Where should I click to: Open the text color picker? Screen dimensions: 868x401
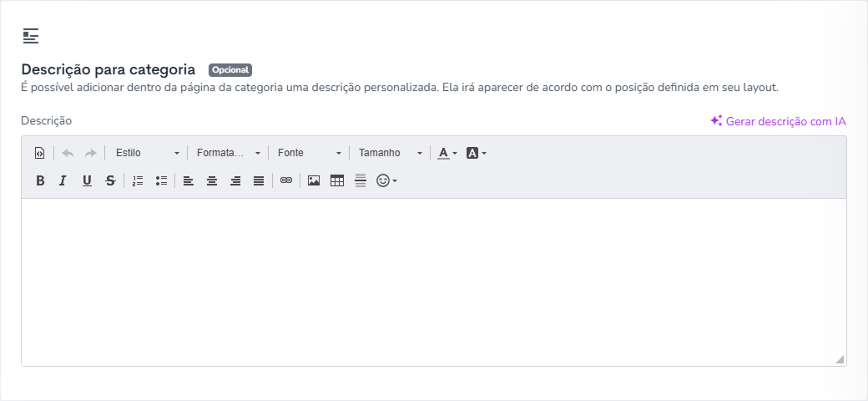coord(447,153)
